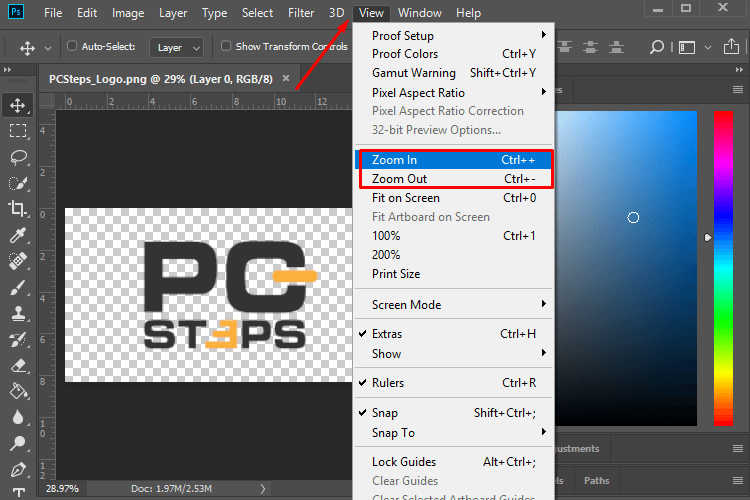This screenshot has height=500, width=750.
Task: Choose Zoom In from View menu
Action: [453, 160]
